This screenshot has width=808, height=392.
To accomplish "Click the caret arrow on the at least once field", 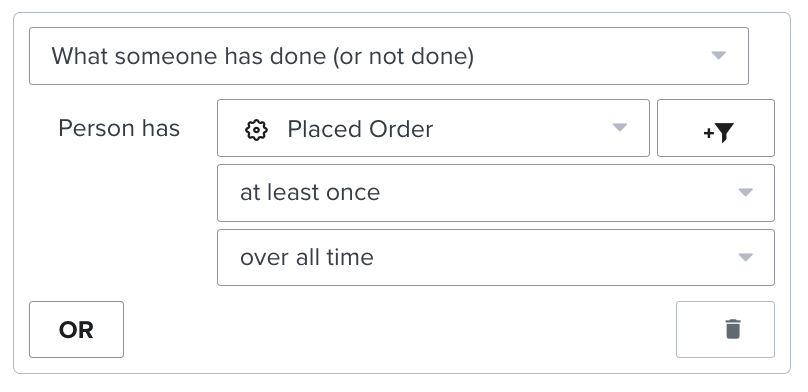I will [746, 192].
